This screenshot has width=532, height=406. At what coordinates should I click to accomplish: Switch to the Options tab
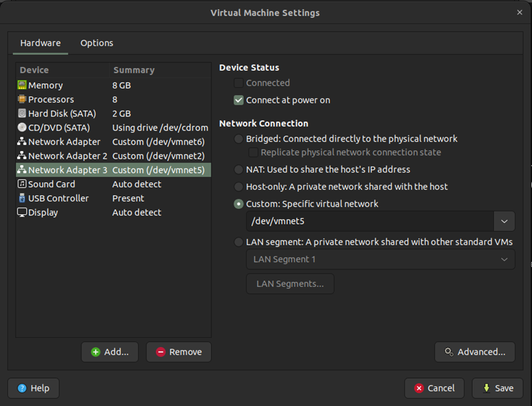click(97, 43)
